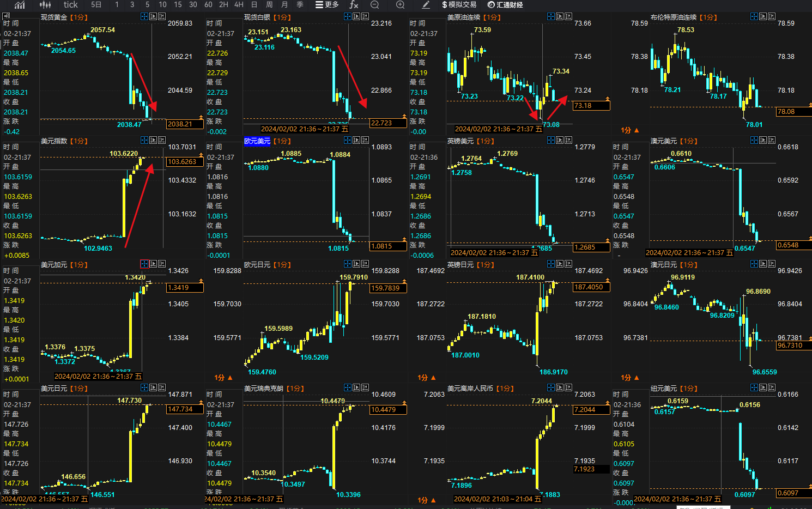
Task: Open 模拟交易 simulated trading
Action: coord(459,5)
